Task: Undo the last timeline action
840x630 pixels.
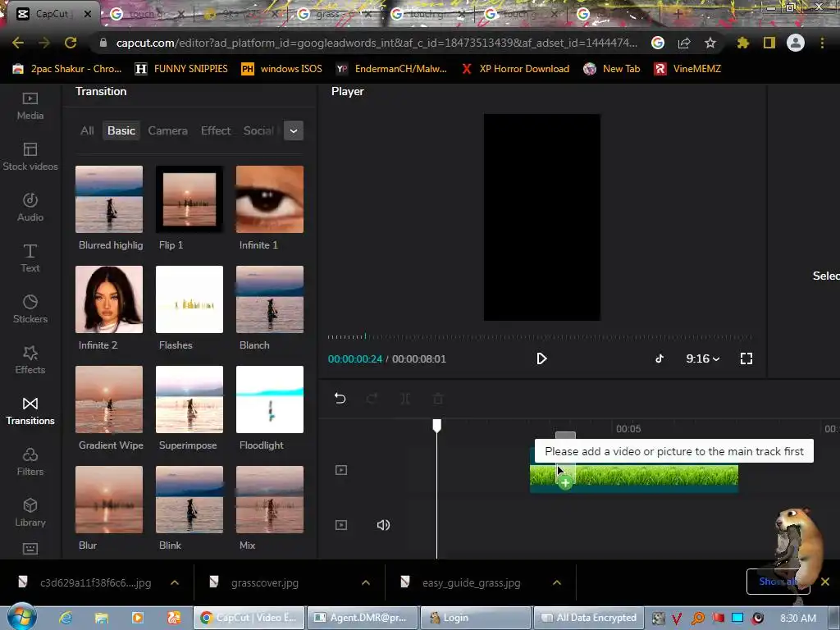Action: coord(340,398)
